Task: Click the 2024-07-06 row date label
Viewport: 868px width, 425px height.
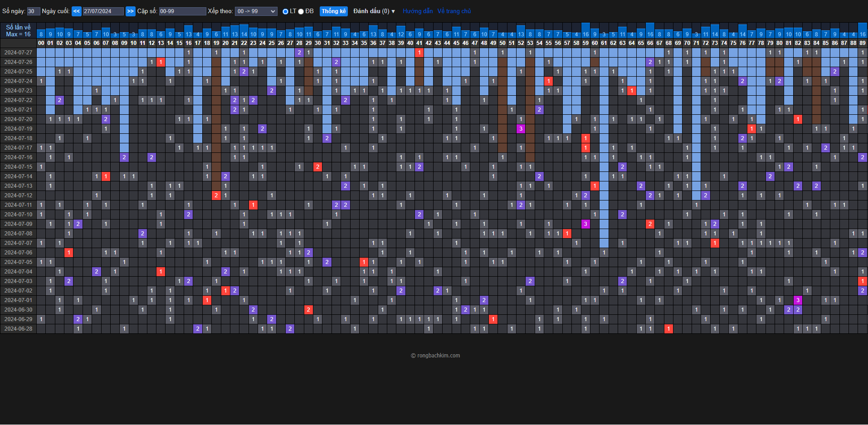Action: tap(19, 253)
